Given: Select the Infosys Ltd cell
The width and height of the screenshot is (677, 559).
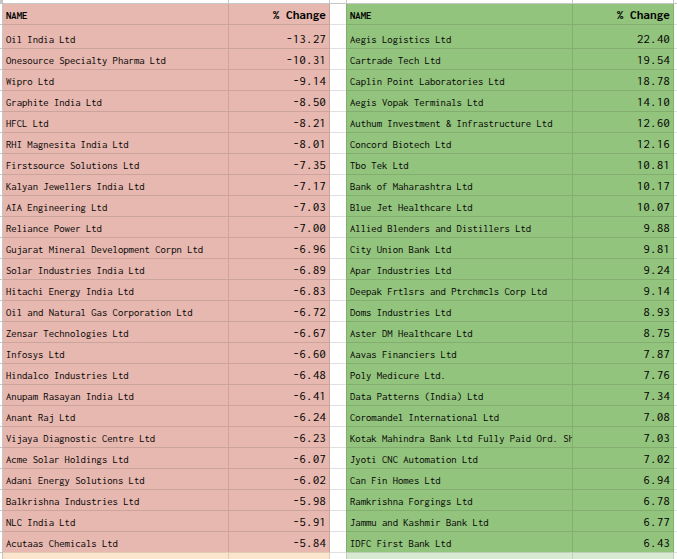Looking at the screenshot, I should click(115, 355).
